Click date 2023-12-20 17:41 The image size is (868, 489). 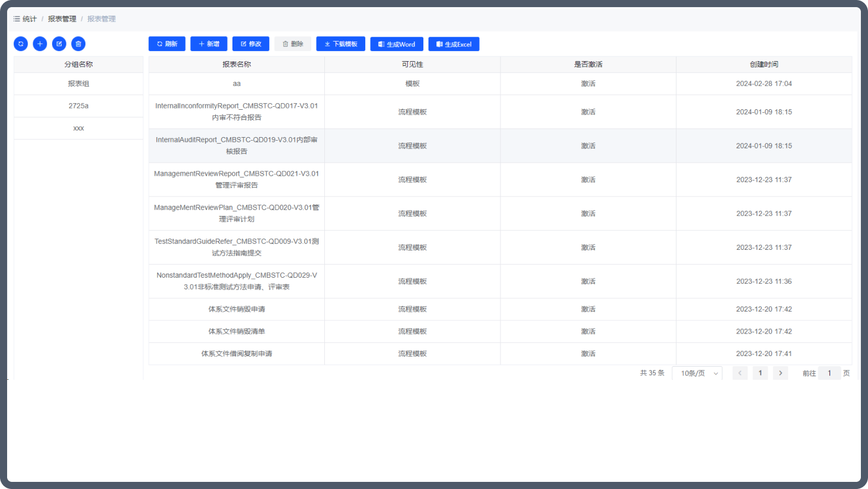point(764,354)
